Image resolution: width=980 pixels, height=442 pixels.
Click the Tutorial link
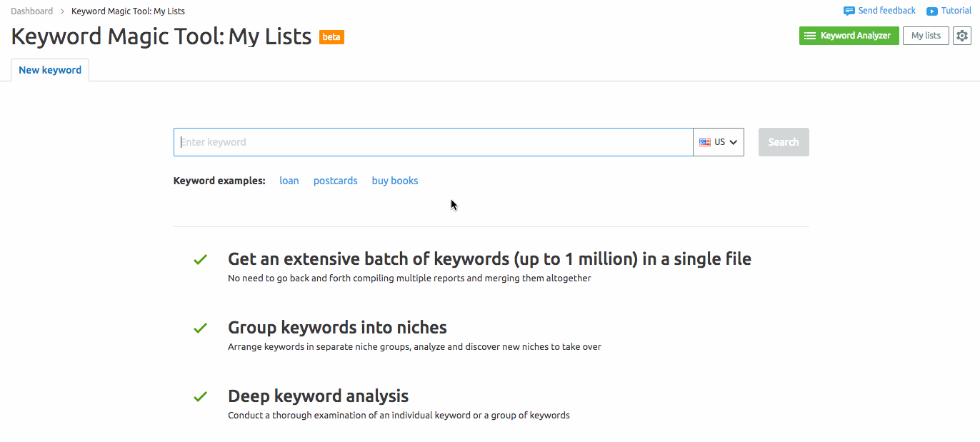pos(956,10)
